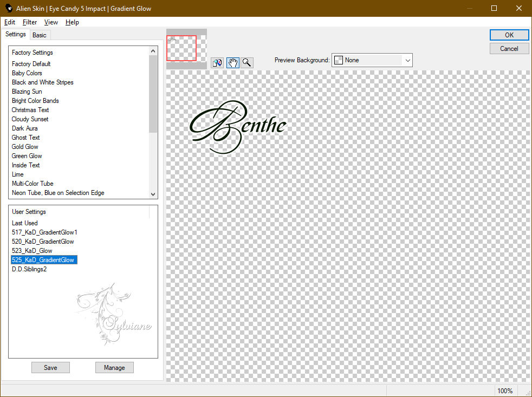Select Neon Tube, Blue on Selection Edge

58,192
